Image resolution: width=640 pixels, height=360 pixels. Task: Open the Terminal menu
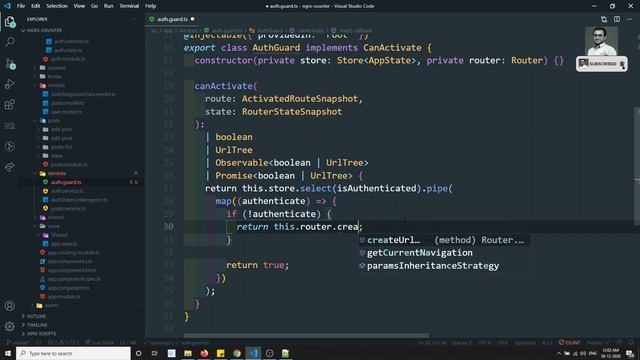[x=129, y=6]
